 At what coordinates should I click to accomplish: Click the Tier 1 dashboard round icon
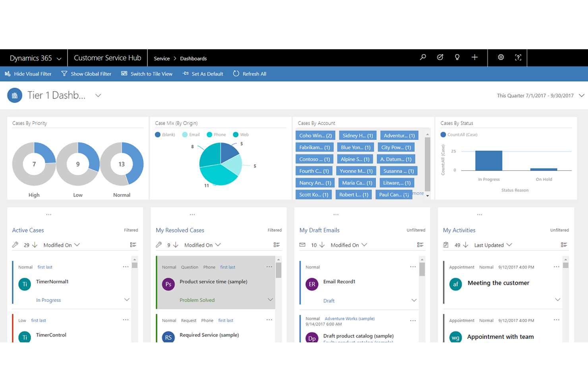(15, 95)
